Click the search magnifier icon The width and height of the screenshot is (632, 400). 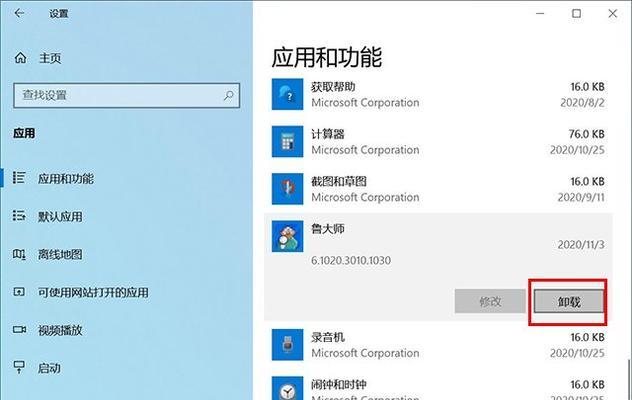[x=229, y=96]
